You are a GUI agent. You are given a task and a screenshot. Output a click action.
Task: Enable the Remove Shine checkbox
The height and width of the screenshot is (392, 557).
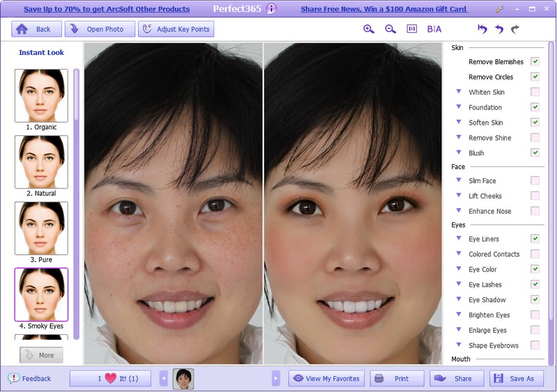[x=535, y=138]
